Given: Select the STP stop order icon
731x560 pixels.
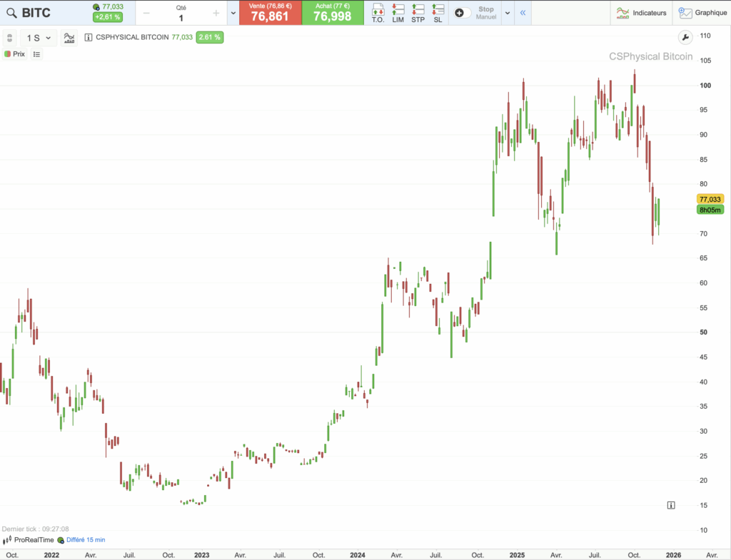Looking at the screenshot, I should point(420,12).
